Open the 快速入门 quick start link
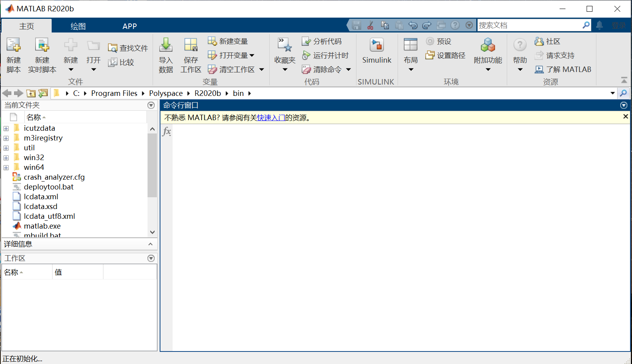The height and width of the screenshot is (364, 632). tap(271, 117)
